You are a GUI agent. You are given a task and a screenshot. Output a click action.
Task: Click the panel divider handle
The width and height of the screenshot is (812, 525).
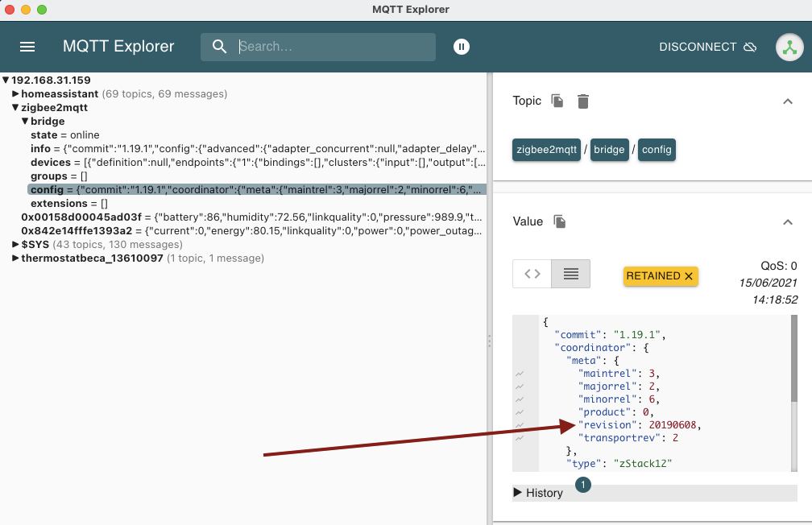pyautogui.click(x=490, y=341)
